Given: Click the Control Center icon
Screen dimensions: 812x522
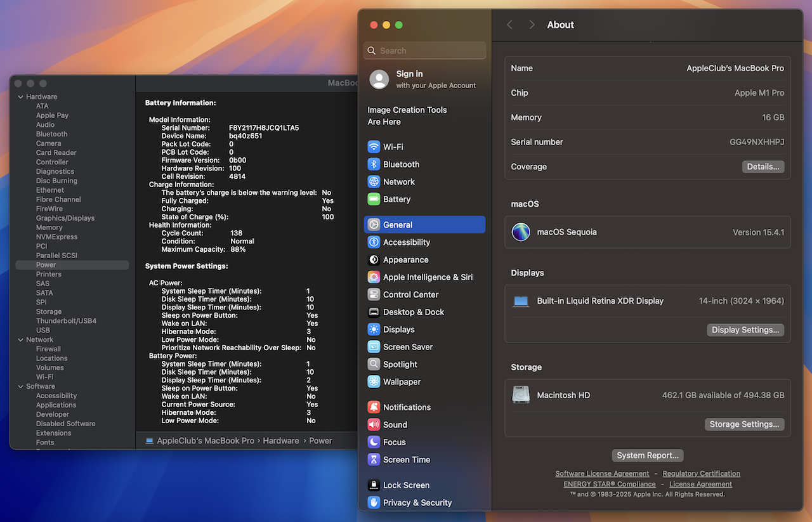Looking at the screenshot, I should click(374, 294).
